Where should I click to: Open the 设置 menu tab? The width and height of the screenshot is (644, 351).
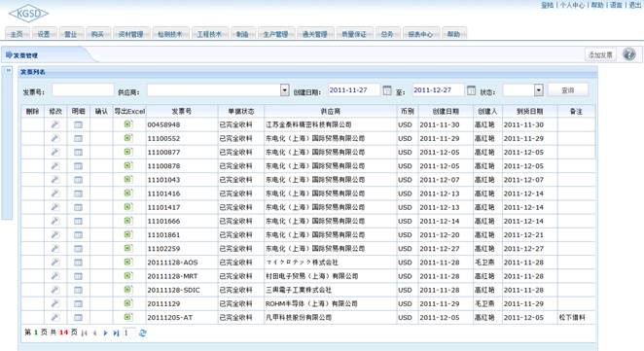coord(44,34)
